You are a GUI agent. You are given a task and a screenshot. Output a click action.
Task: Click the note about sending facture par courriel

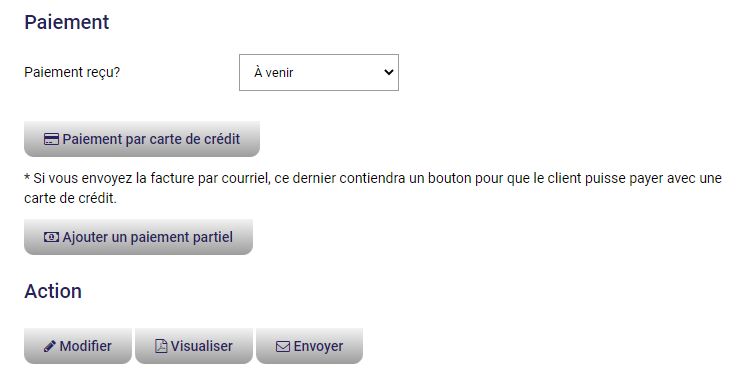[x=373, y=188]
